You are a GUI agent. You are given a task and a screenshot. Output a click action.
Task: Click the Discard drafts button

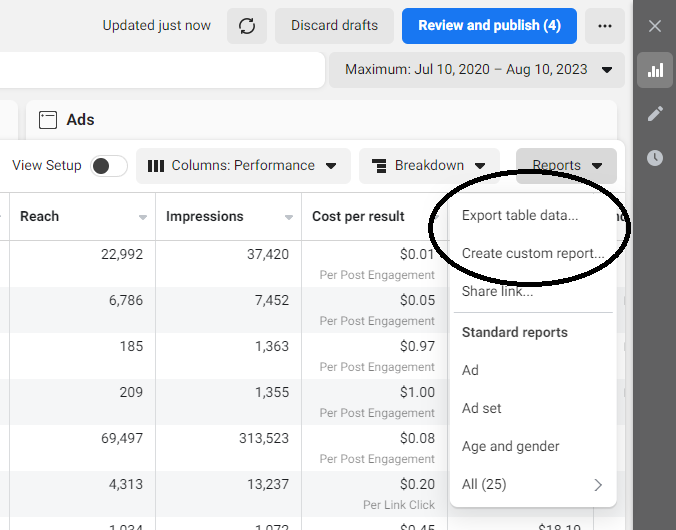click(x=334, y=25)
